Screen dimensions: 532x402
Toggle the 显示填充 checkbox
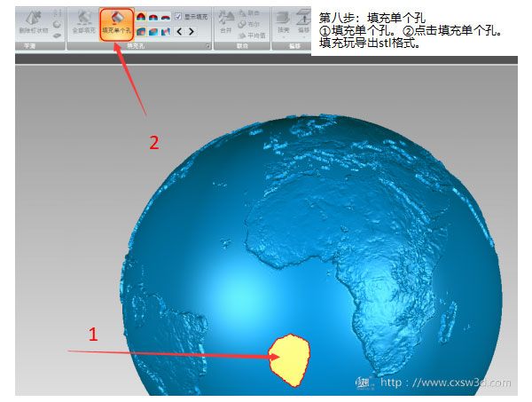point(178,16)
